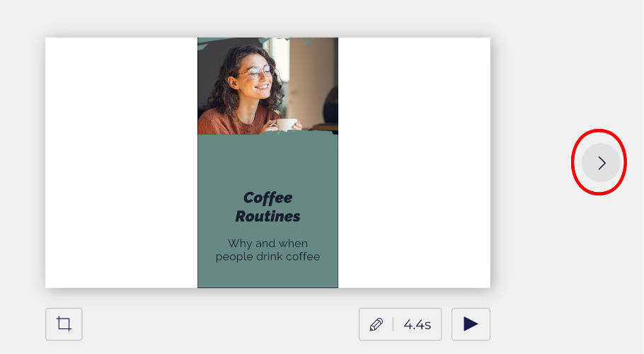
Task: Click the pencil edit icon
Action: [376, 324]
